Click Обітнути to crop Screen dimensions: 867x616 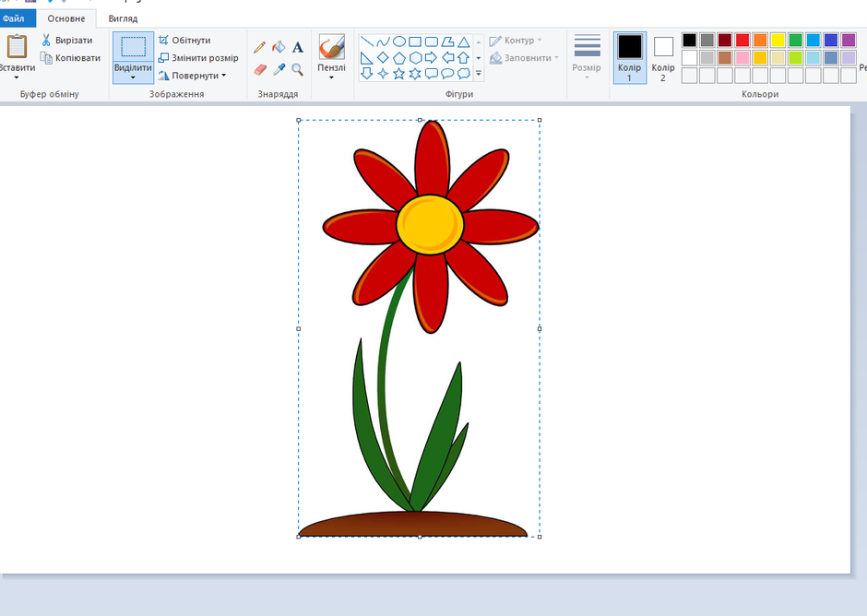coord(184,40)
